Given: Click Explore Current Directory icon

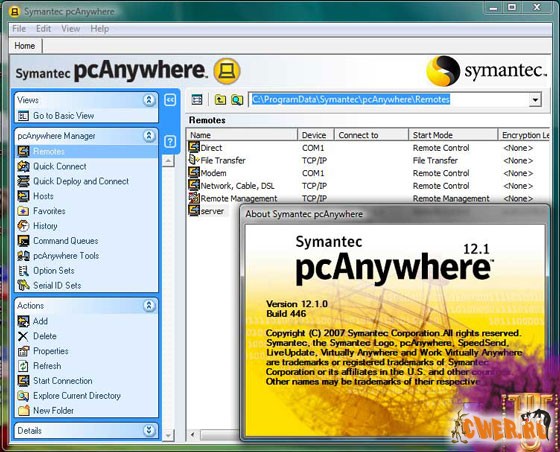Looking at the screenshot, I should (23, 396).
